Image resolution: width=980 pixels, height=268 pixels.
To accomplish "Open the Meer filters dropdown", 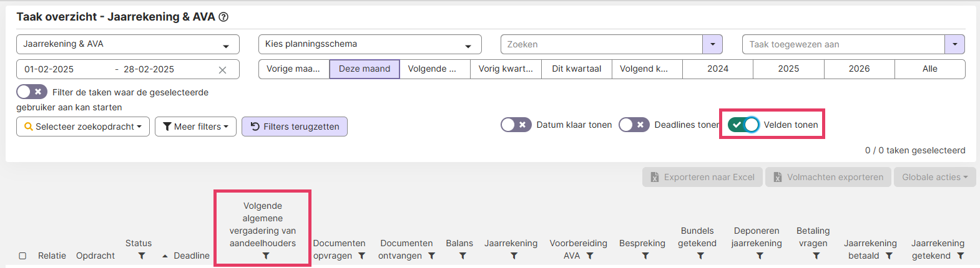I will [x=195, y=127].
